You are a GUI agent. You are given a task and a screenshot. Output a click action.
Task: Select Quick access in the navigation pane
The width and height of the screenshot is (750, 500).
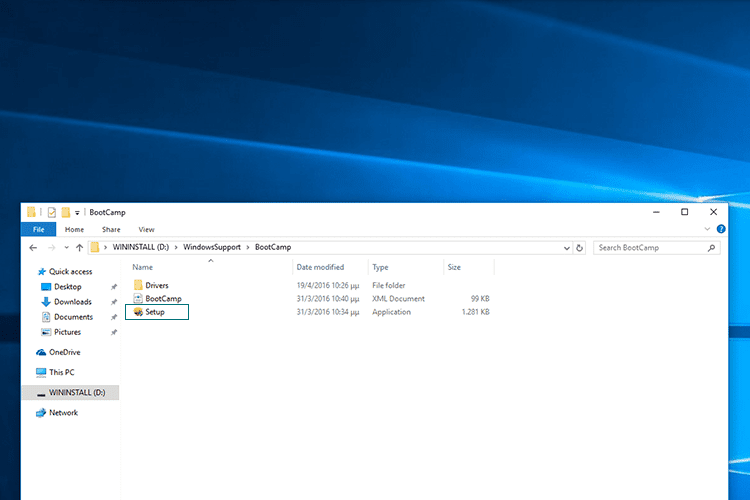(x=65, y=272)
